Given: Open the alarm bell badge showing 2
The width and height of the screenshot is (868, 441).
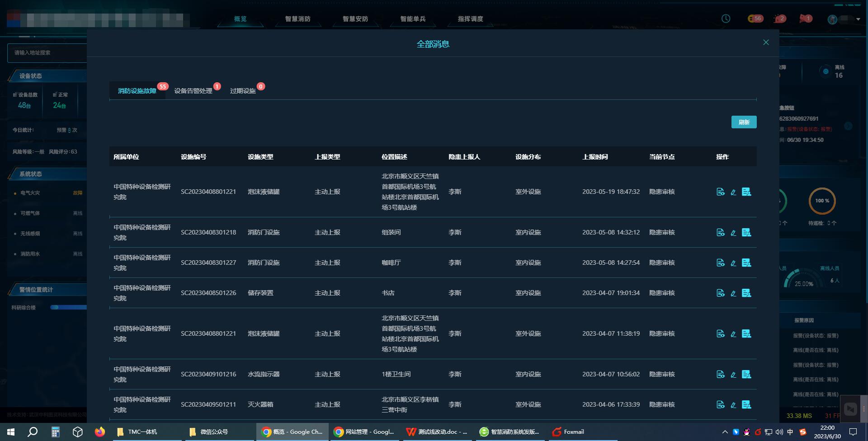Looking at the screenshot, I should 780,19.
